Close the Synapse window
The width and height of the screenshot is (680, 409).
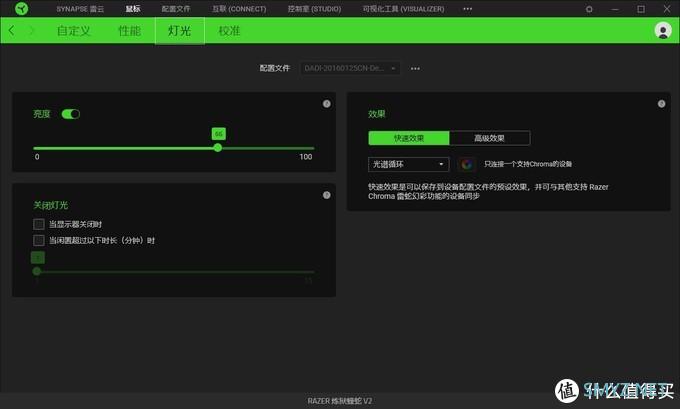tap(667, 9)
